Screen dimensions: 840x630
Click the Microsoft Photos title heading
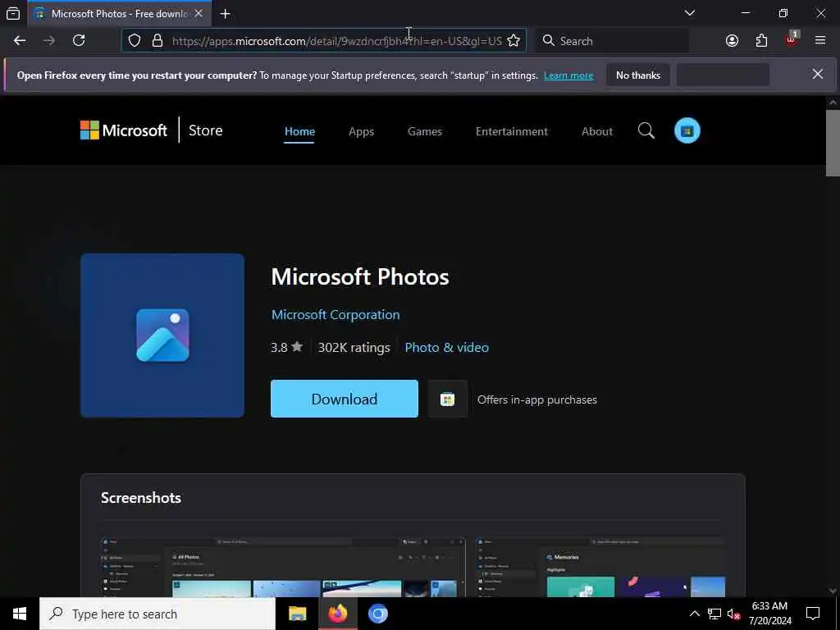[x=360, y=277]
